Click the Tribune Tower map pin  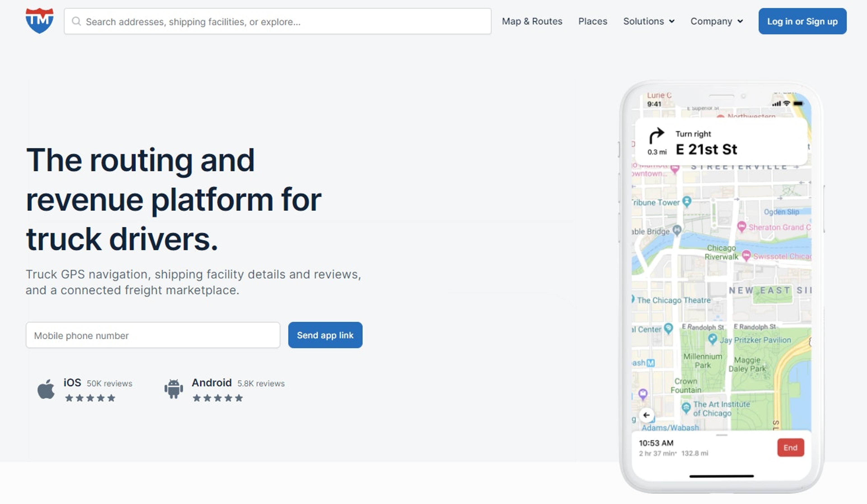(687, 201)
